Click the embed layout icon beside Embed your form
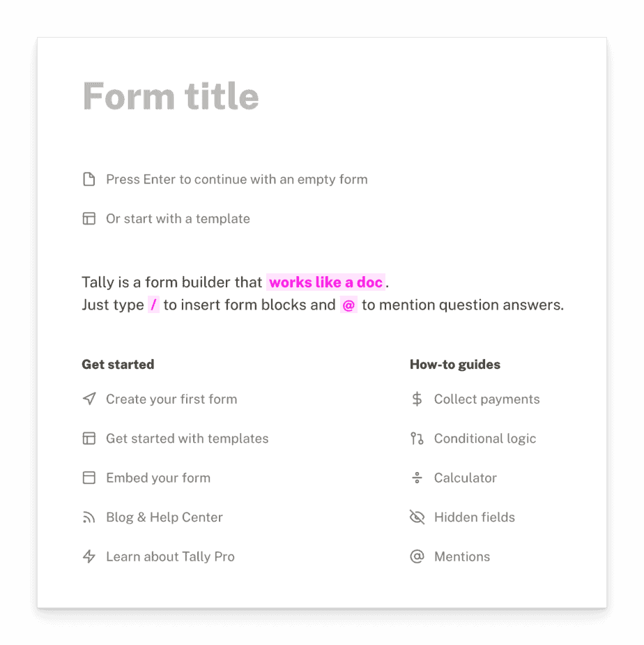Viewport: 644px width, 645px height. [x=89, y=478]
